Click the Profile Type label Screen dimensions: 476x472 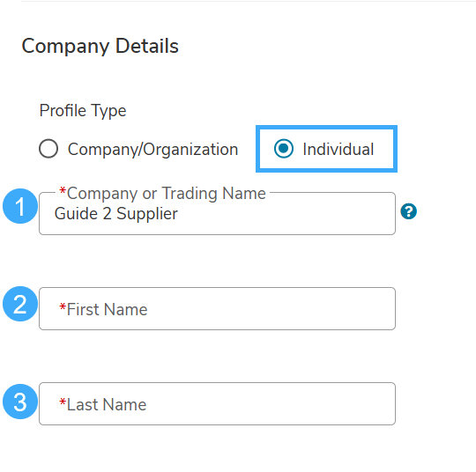tap(83, 111)
